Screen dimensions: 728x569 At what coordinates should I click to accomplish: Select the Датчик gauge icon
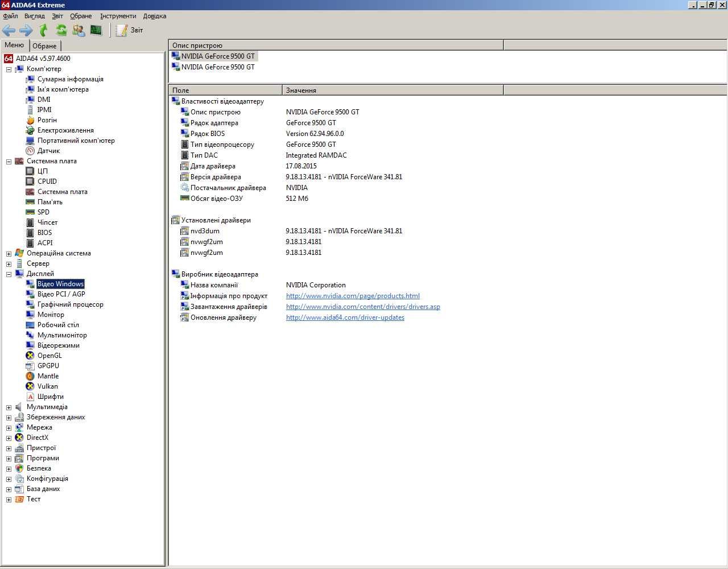tap(30, 151)
